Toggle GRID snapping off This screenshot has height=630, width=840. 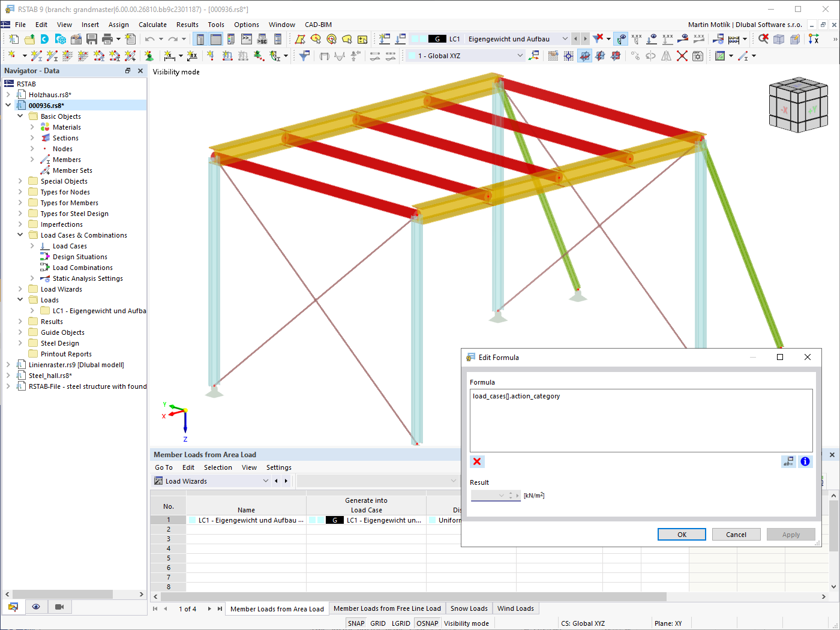click(x=378, y=623)
